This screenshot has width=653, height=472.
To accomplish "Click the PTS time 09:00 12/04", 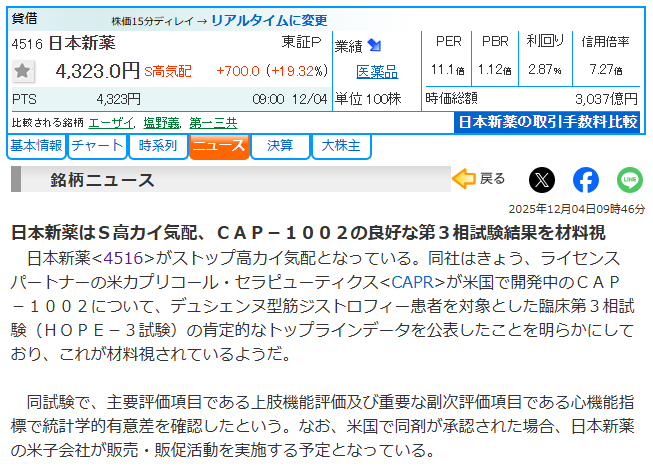I will (290, 99).
